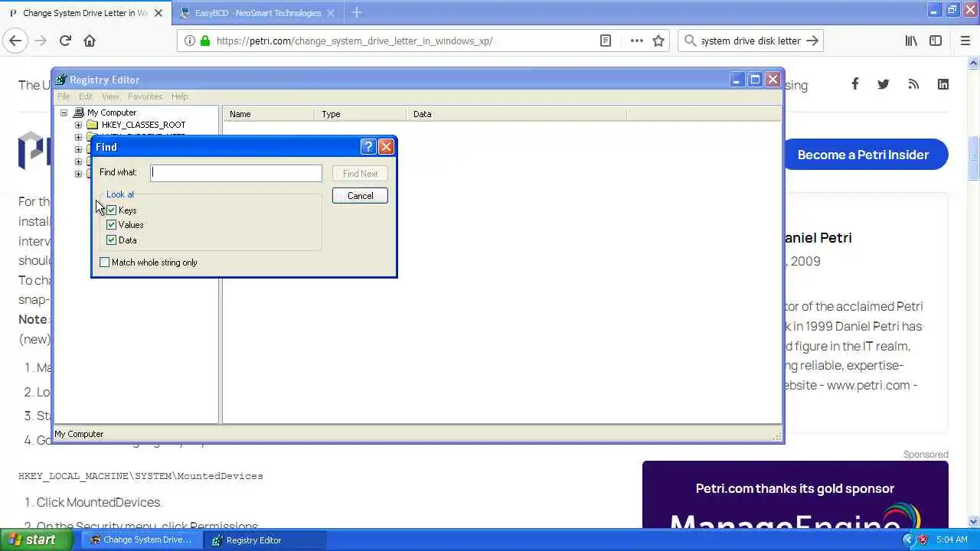
Task: Switch to EasyBCD NeoSmart tab
Action: 257,13
